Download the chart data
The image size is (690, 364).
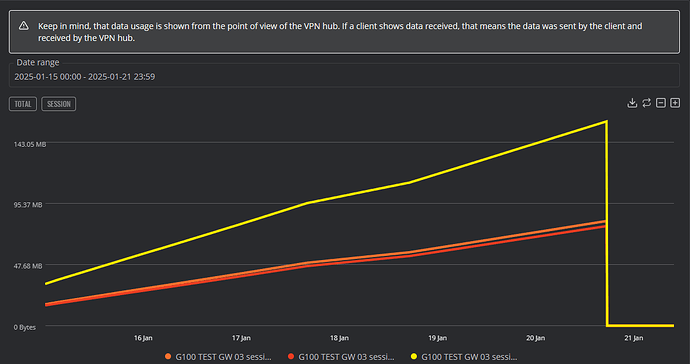point(632,103)
